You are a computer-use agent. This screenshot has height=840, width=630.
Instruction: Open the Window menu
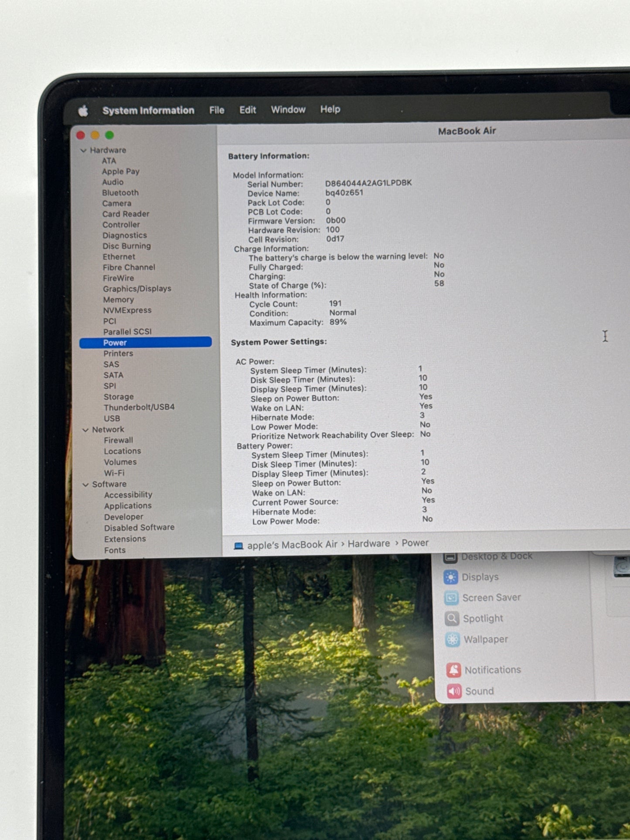pos(288,110)
